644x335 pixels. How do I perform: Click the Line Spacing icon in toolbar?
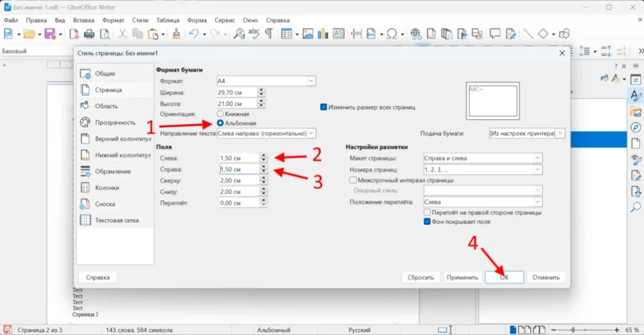(584, 52)
